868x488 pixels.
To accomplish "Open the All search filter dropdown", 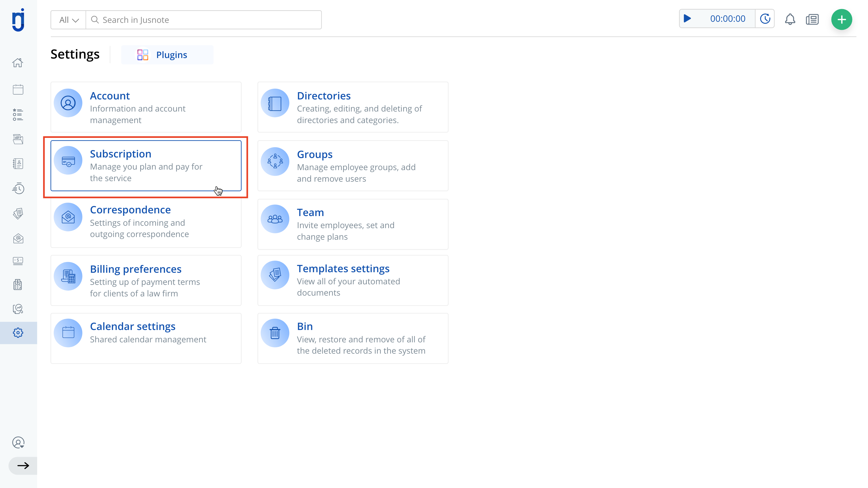I will tap(68, 20).
